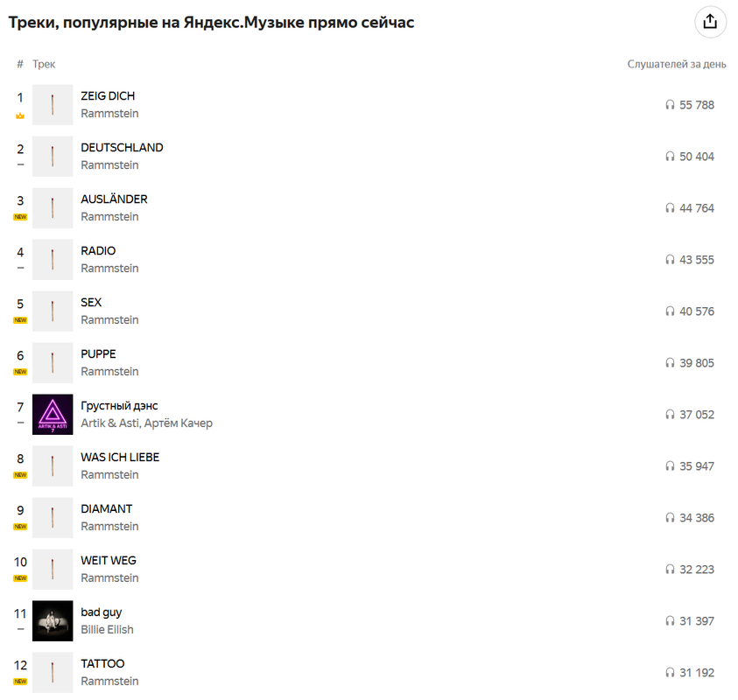Click the headphones icon next to 34 386
The width and height of the screenshot is (738, 700).
coord(671,518)
